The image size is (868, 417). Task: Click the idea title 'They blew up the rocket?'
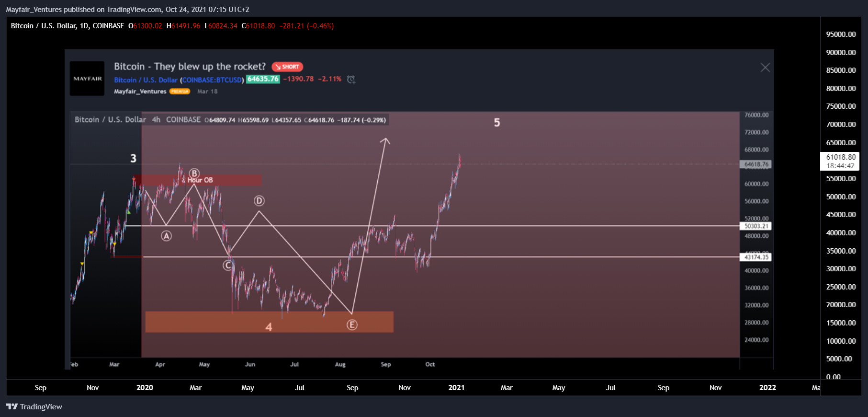click(x=210, y=66)
